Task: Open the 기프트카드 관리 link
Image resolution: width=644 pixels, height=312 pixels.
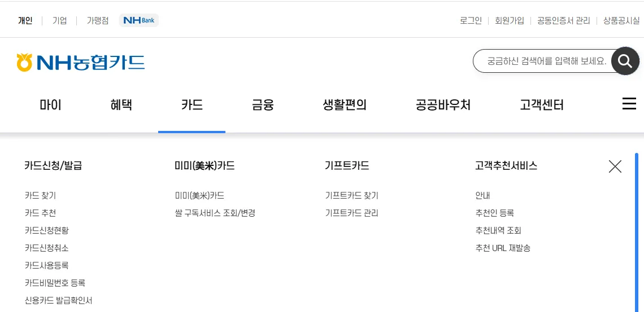Action: point(351,213)
